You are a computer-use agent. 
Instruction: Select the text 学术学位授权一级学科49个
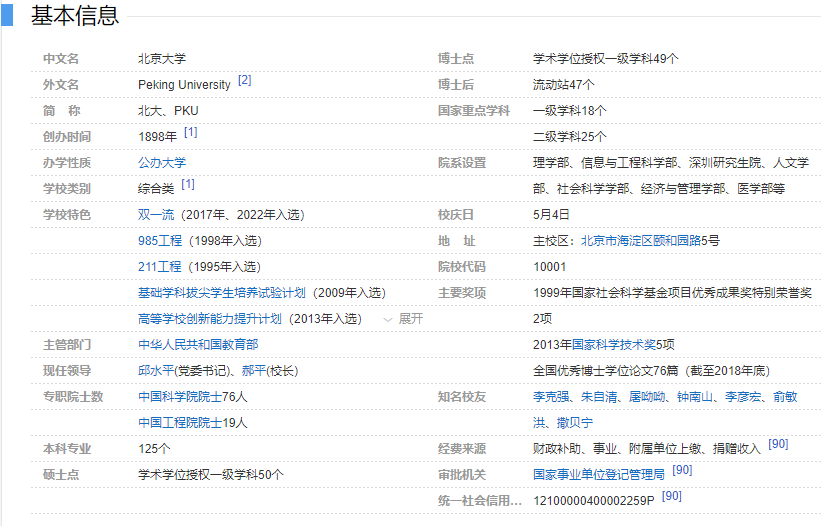606,59
